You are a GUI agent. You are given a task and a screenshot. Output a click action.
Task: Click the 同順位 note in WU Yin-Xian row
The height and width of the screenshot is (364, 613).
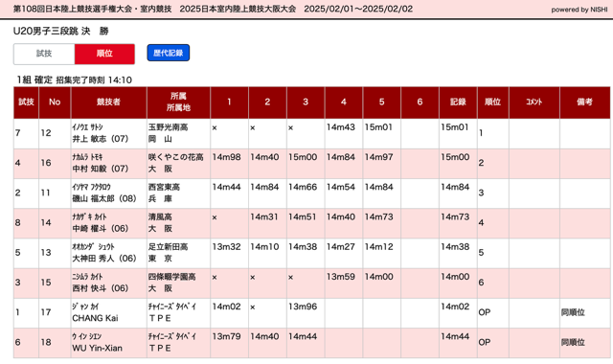pyautogui.click(x=573, y=343)
